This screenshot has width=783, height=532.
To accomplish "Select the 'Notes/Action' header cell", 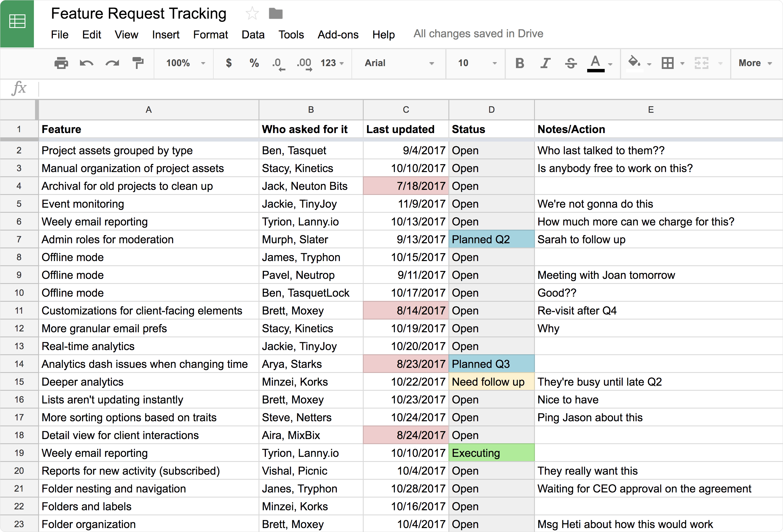I will (658, 129).
